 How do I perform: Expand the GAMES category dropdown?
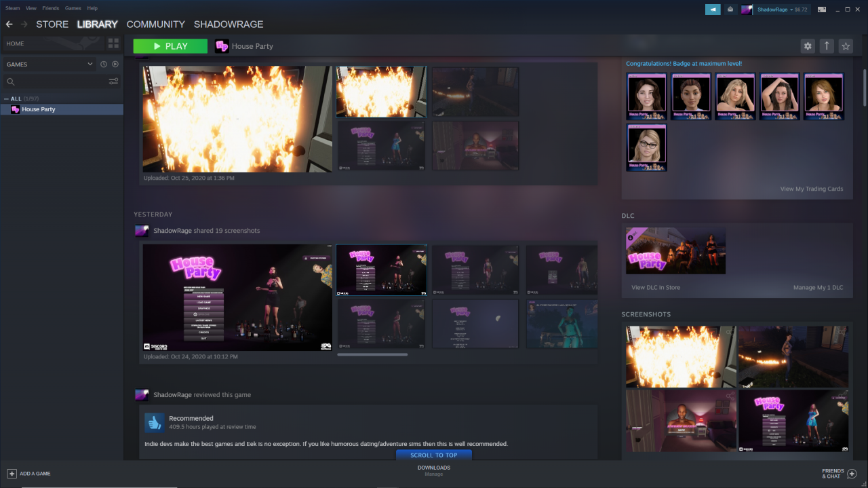tap(90, 64)
